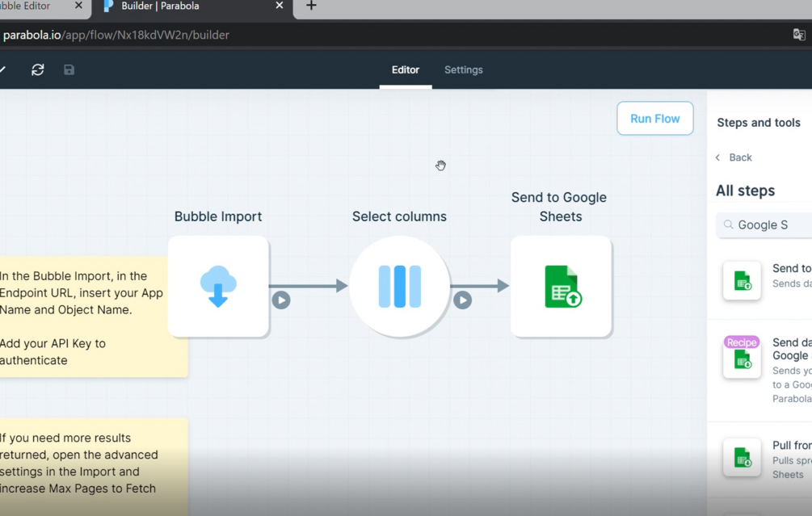This screenshot has height=516, width=812.
Task: Expand the connector arrow after Bubble Import
Action: pos(281,300)
